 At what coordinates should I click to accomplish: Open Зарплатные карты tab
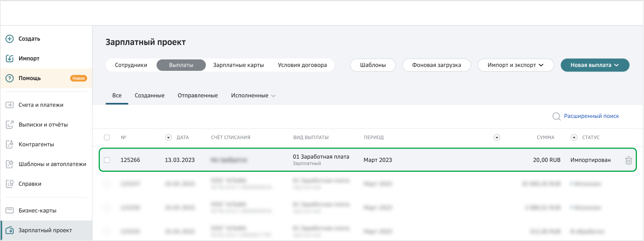pos(238,65)
